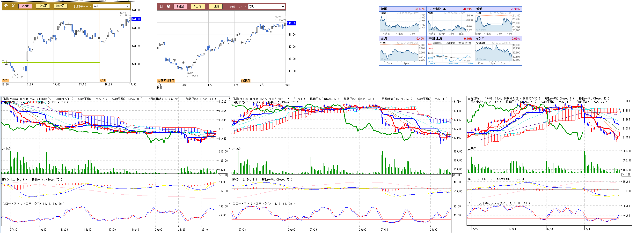Switch the daily chart to 2日足
The width and height of the screenshot is (644, 243).
198,7
